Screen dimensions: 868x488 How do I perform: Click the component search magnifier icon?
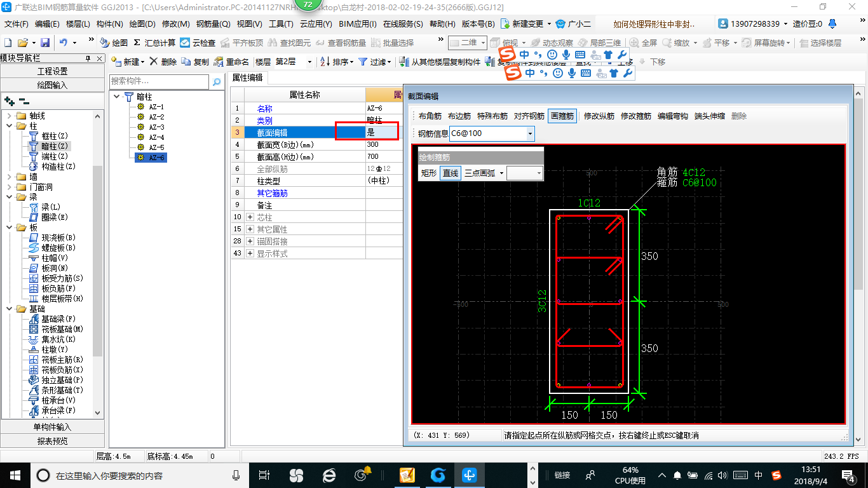pyautogui.click(x=217, y=81)
